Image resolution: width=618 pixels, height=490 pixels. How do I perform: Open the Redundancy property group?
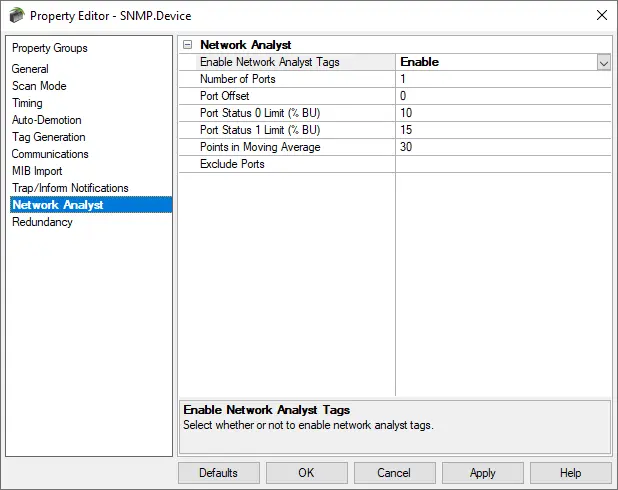tap(42, 222)
